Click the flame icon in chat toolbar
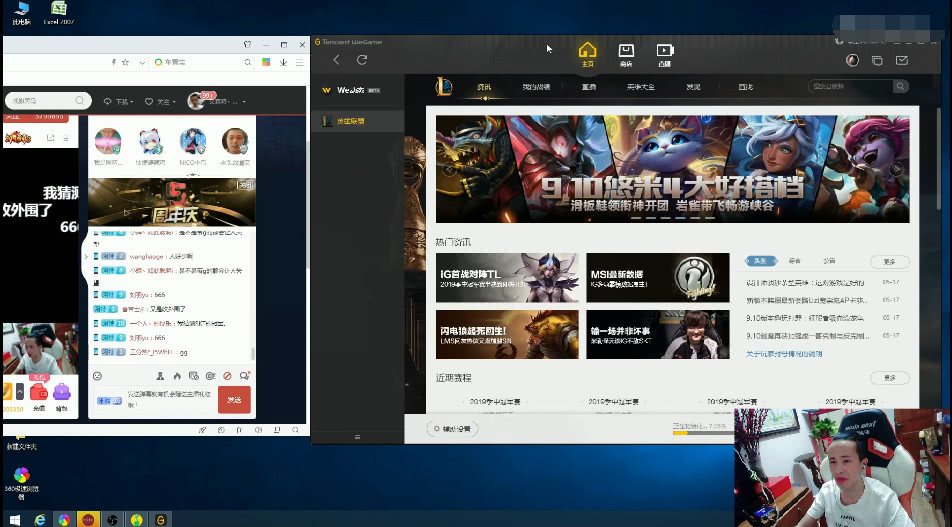The height and width of the screenshot is (527, 952). (x=177, y=376)
